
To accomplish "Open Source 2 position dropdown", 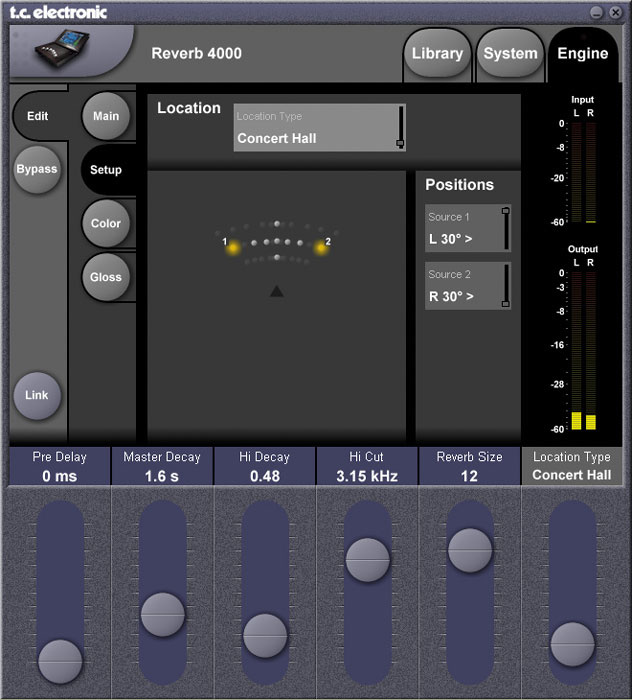I will tap(467, 286).
